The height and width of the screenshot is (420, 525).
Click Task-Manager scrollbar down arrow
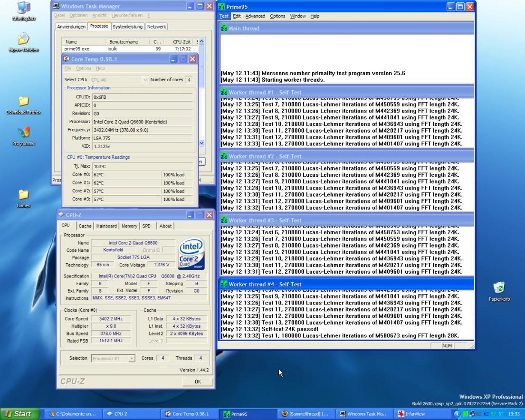pos(201,143)
